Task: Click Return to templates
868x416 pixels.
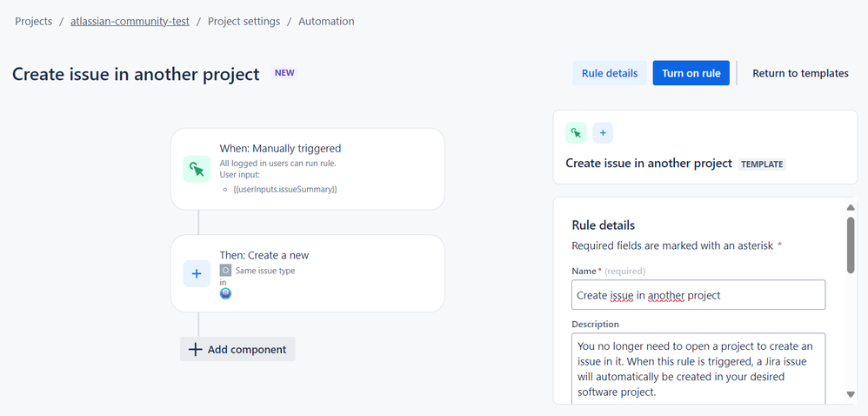Action: (800, 73)
